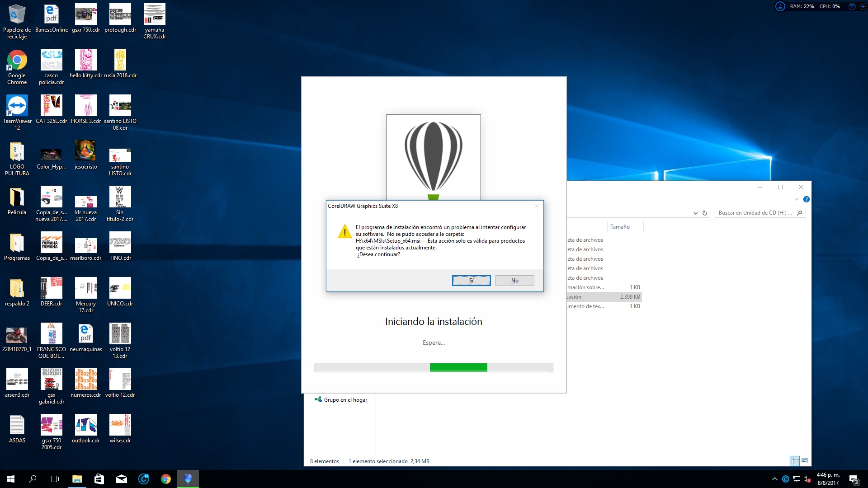
Task: Click the No button in the dialog
Action: [x=514, y=281]
